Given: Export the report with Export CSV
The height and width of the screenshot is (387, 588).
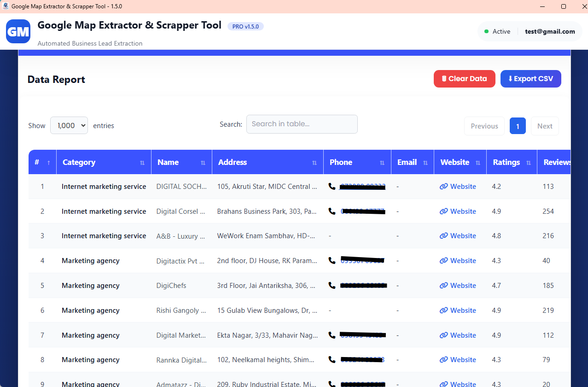Looking at the screenshot, I should tap(530, 79).
